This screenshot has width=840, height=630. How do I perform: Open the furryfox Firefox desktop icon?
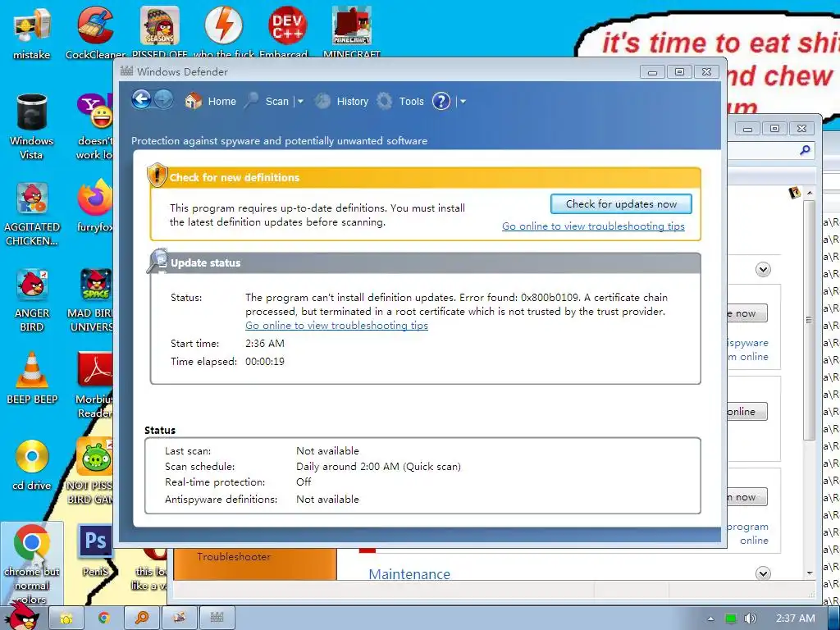(95, 206)
